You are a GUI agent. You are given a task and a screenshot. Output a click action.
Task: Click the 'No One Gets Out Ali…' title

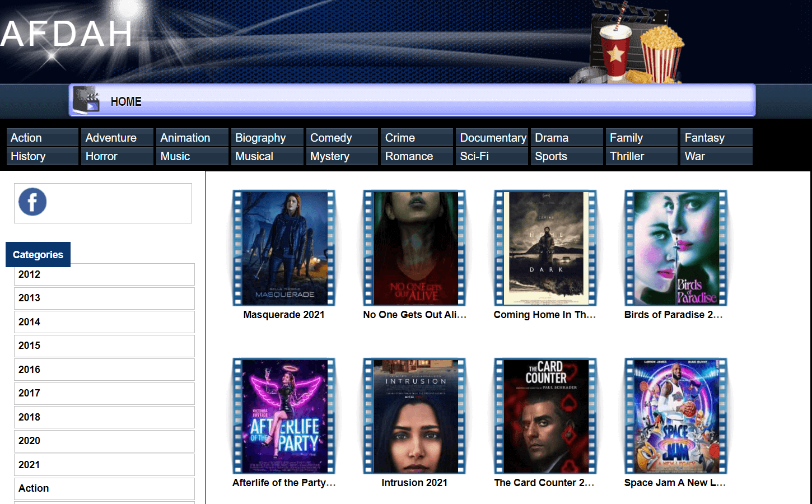(x=414, y=315)
